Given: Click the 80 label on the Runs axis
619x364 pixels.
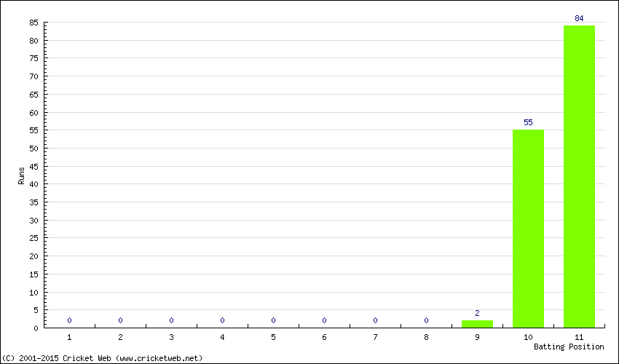Looking at the screenshot, I should (33, 41).
